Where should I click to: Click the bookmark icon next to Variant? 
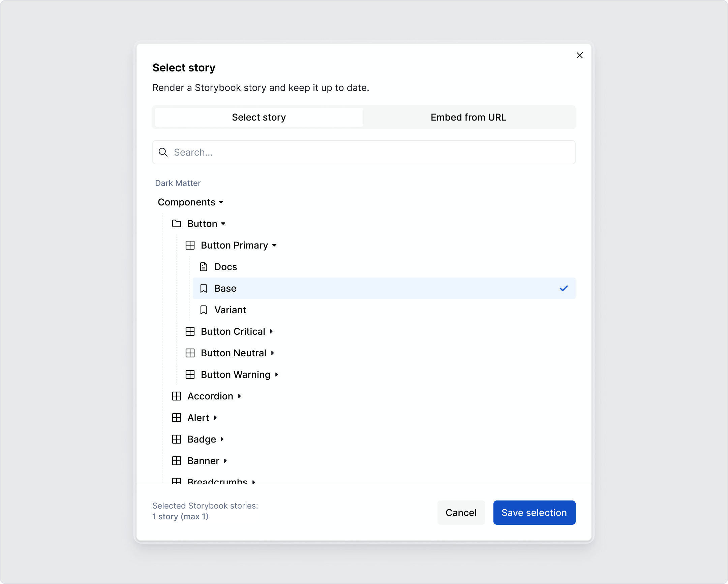tap(204, 310)
